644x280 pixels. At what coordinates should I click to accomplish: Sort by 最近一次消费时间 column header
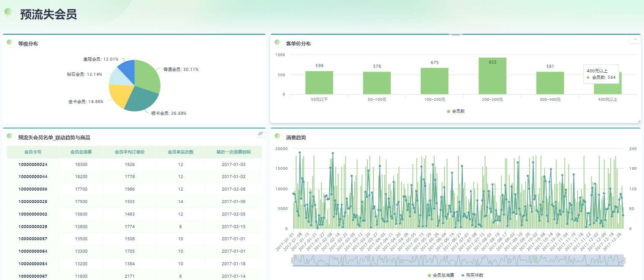(233, 152)
